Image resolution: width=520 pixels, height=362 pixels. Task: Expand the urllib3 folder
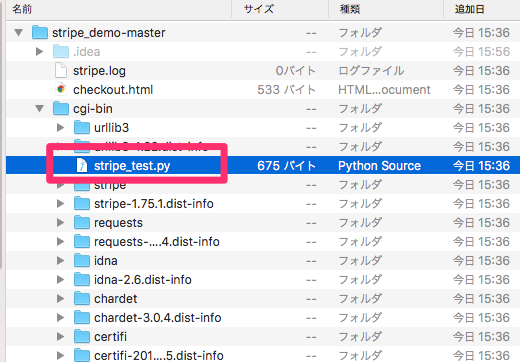click(60, 128)
